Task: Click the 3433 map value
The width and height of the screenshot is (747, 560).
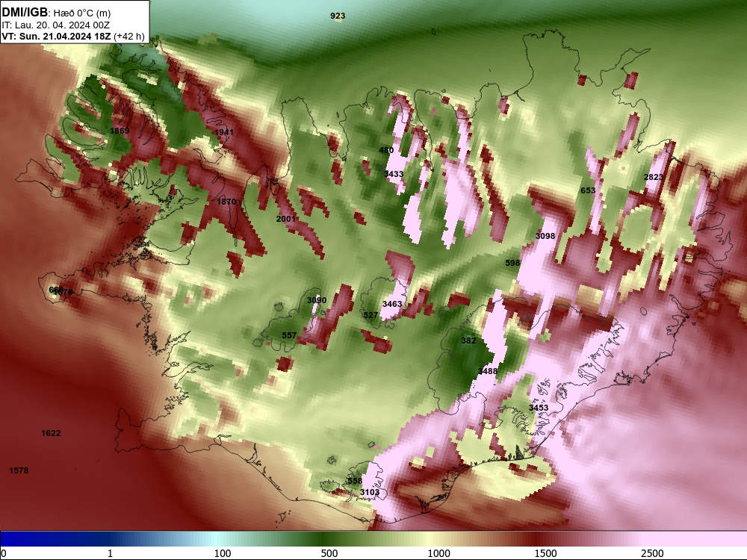Action: pos(394,174)
